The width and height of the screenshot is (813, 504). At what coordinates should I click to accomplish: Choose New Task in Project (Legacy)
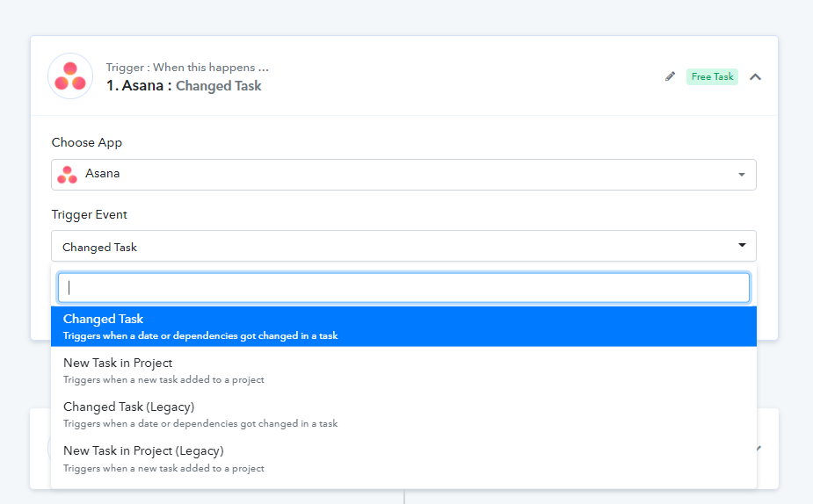click(x=403, y=458)
